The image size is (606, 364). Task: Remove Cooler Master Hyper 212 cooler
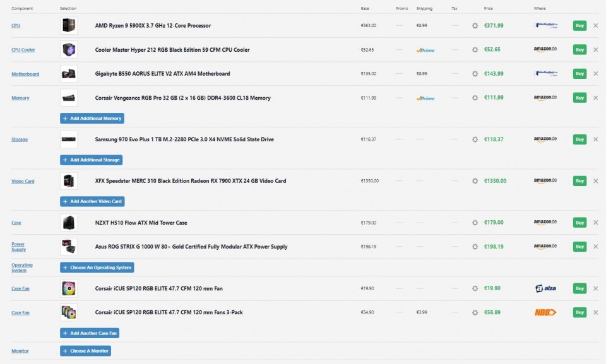coord(595,49)
